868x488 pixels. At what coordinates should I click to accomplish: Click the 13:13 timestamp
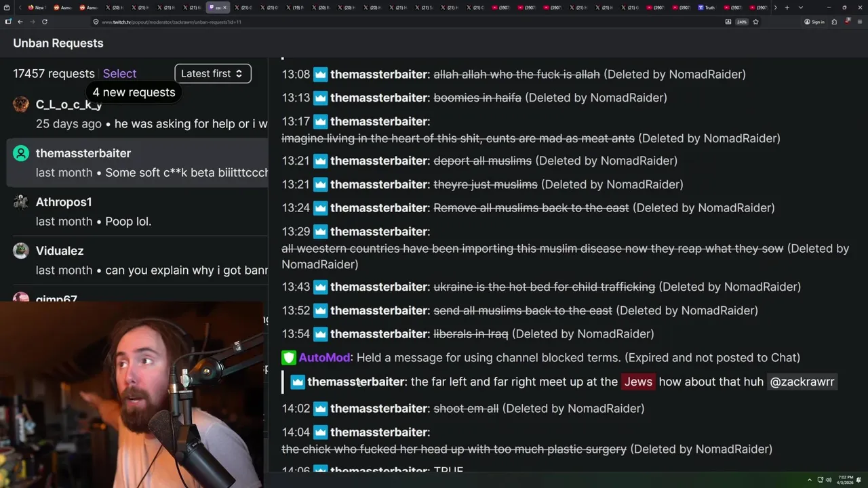click(296, 98)
